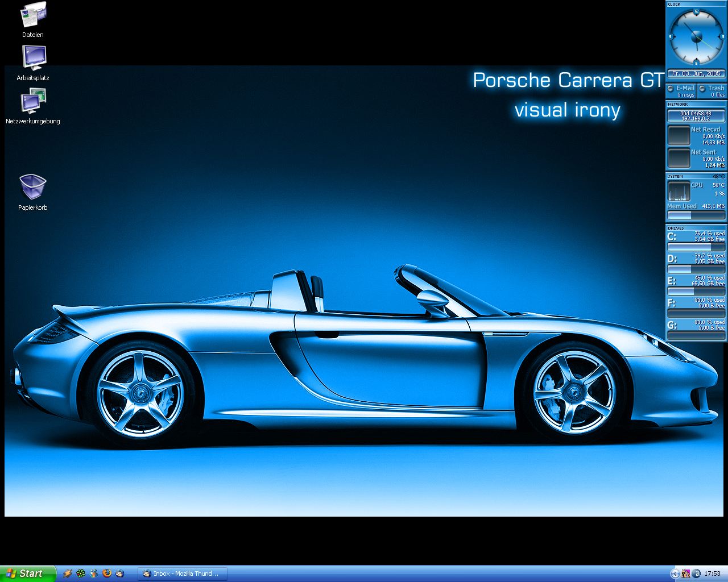728x582 pixels.
Task: Click the C: drive label
Action: [x=672, y=236]
